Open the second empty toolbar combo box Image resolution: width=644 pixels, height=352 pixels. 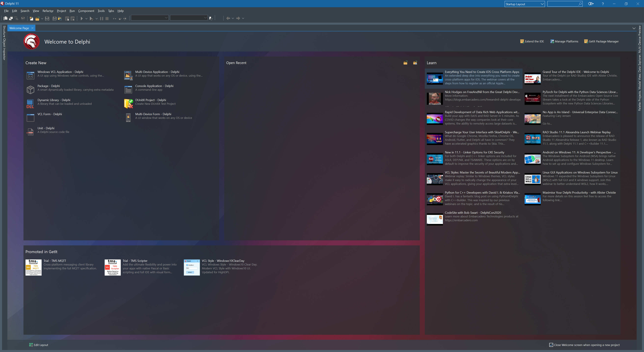click(189, 18)
